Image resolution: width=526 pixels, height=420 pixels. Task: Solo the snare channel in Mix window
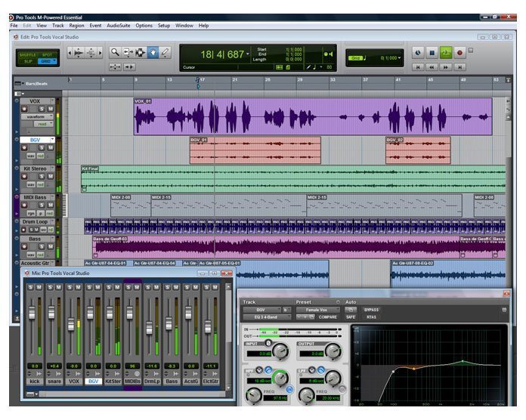[x=50, y=287]
